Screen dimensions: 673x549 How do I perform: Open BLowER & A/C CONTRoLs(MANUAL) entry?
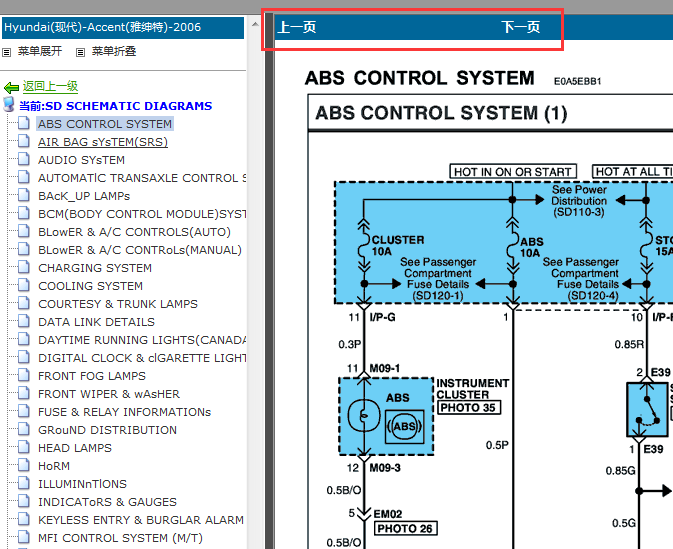pyautogui.click(x=140, y=250)
